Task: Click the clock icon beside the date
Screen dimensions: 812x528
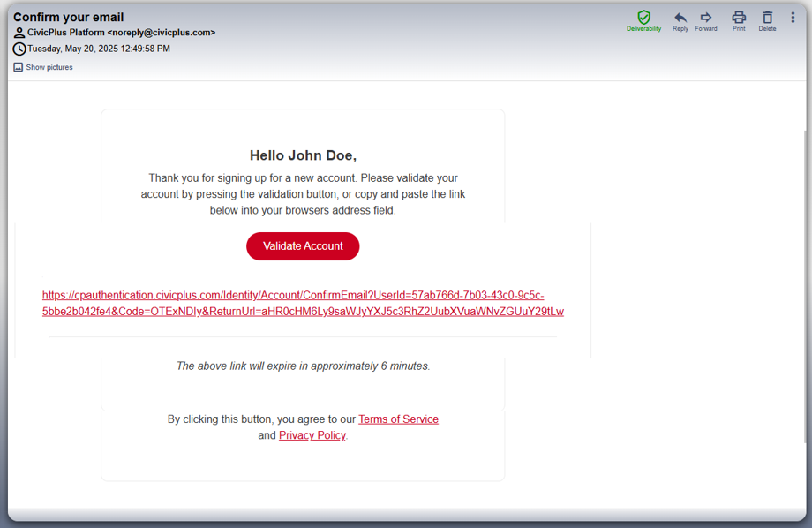Action: point(19,49)
